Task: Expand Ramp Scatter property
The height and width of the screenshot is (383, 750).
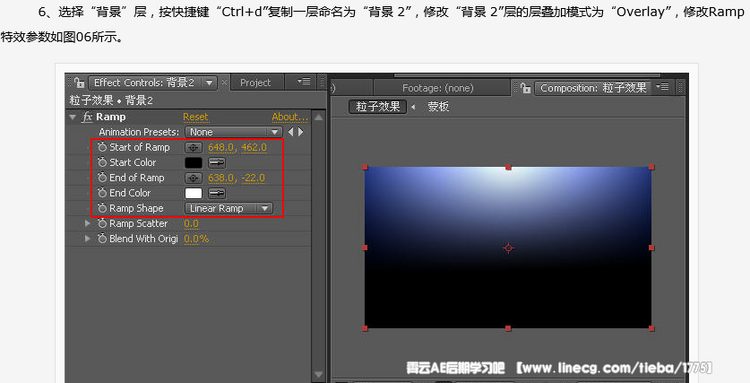Action: [x=88, y=223]
